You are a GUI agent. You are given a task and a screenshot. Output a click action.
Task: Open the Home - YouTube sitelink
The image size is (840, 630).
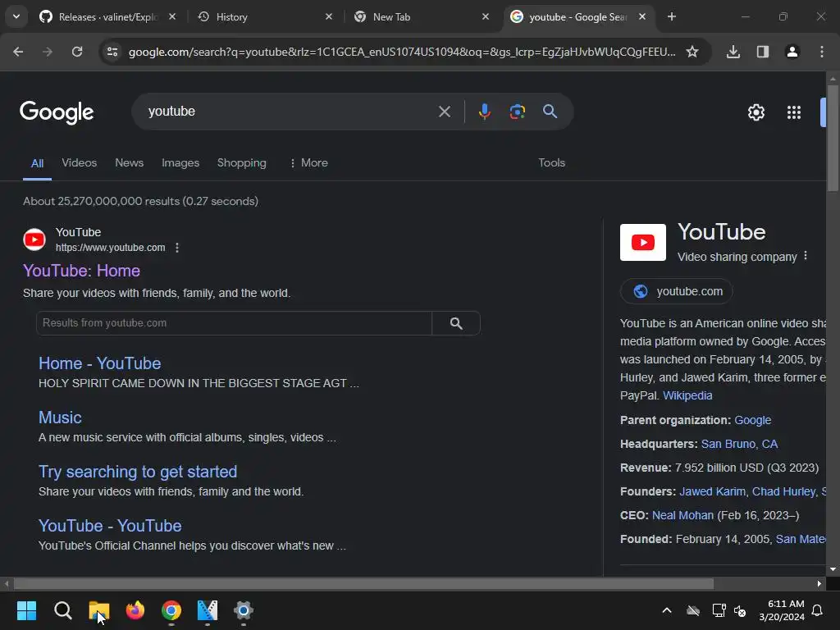tap(99, 363)
